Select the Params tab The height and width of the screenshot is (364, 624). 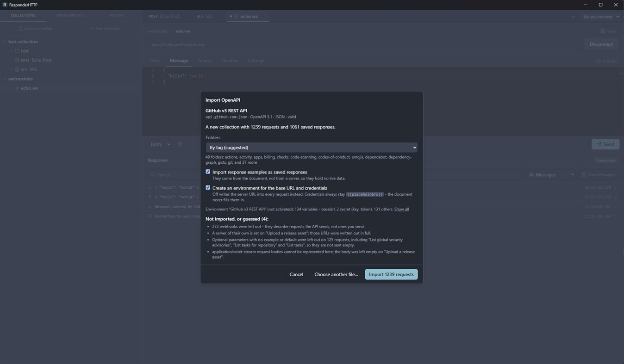(x=205, y=61)
